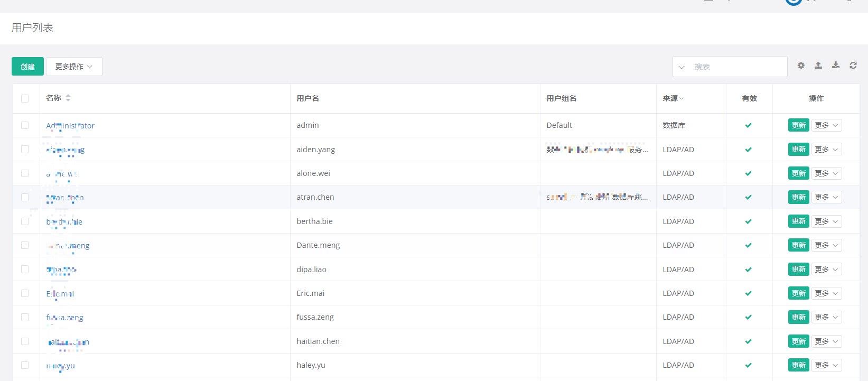Click into the 搜索 search field
This screenshot has width=868, height=381.
point(737,67)
